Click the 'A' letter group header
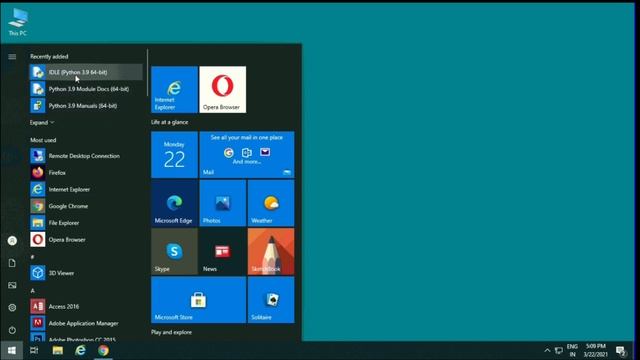Screen dimensions: 640x360 33,291
